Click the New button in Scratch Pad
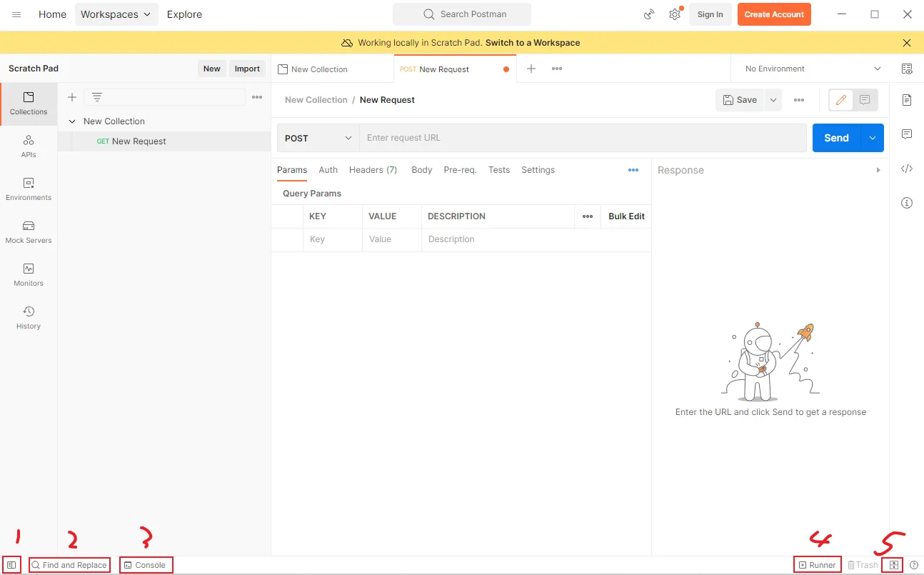Screen dimensions: 924x575 [x=212, y=69]
